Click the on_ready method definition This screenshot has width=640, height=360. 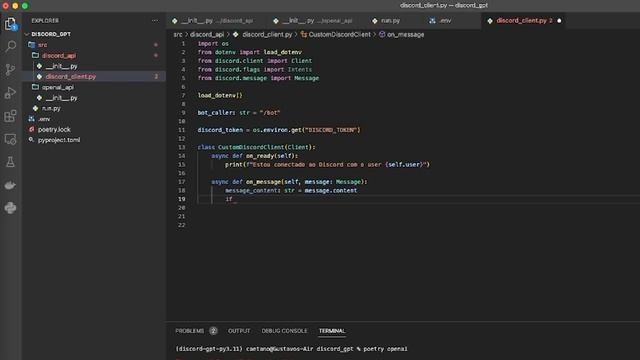[255, 156]
